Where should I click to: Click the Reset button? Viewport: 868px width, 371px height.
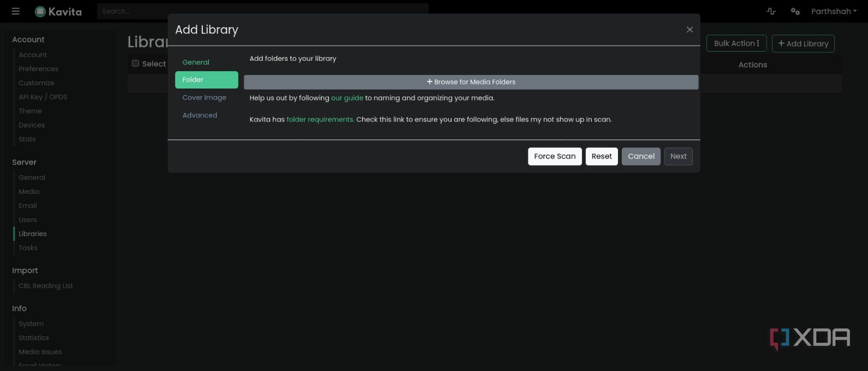coord(602,156)
